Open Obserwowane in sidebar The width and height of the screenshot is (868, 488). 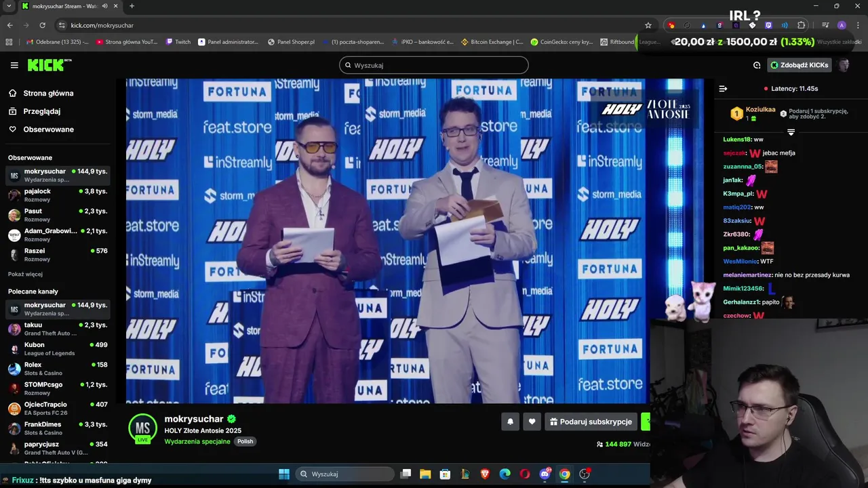pos(48,129)
